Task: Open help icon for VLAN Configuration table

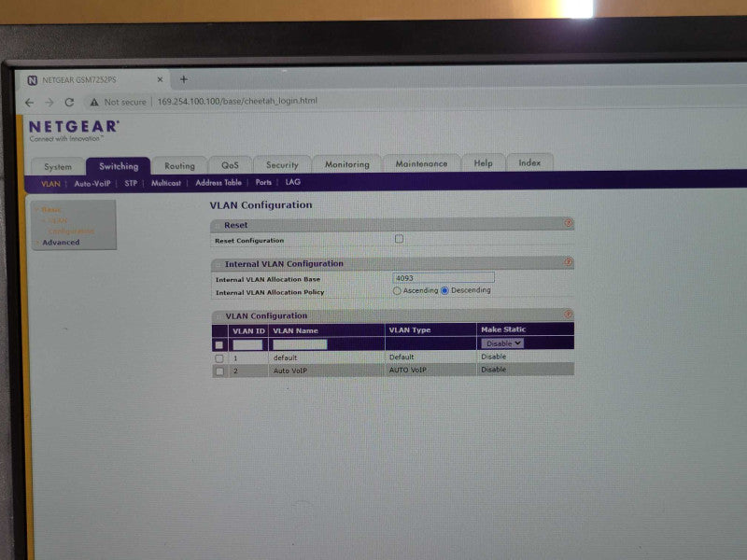Action: [568, 314]
